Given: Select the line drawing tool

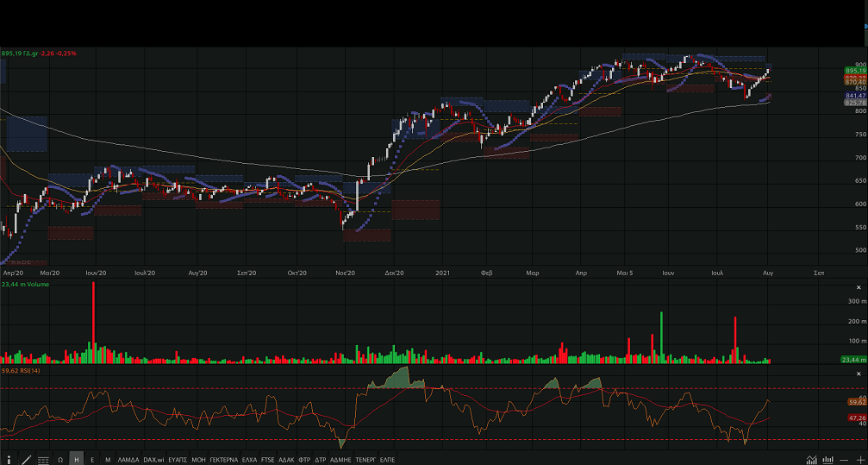Looking at the screenshot, I should (27, 460).
